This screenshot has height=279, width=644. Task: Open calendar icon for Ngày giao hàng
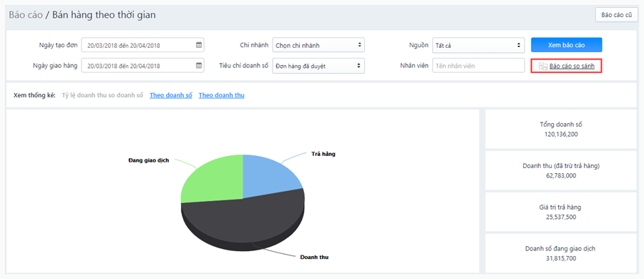click(199, 65)
